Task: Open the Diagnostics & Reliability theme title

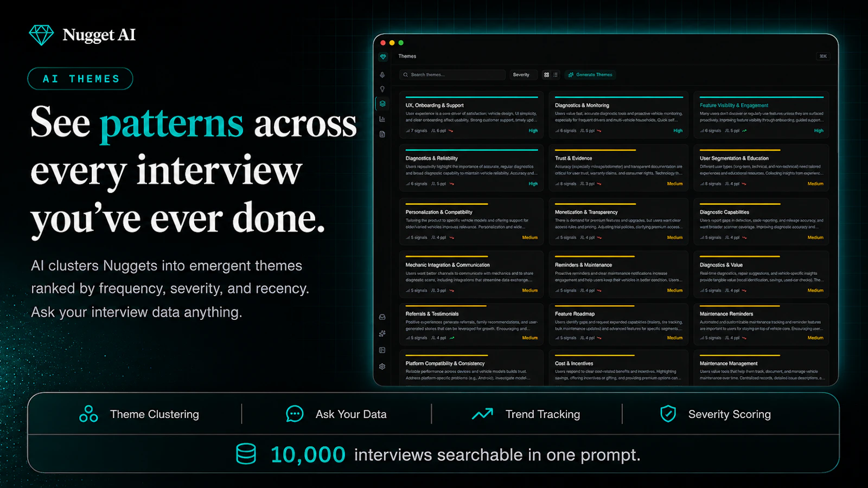Action: (x=432, y=158)
